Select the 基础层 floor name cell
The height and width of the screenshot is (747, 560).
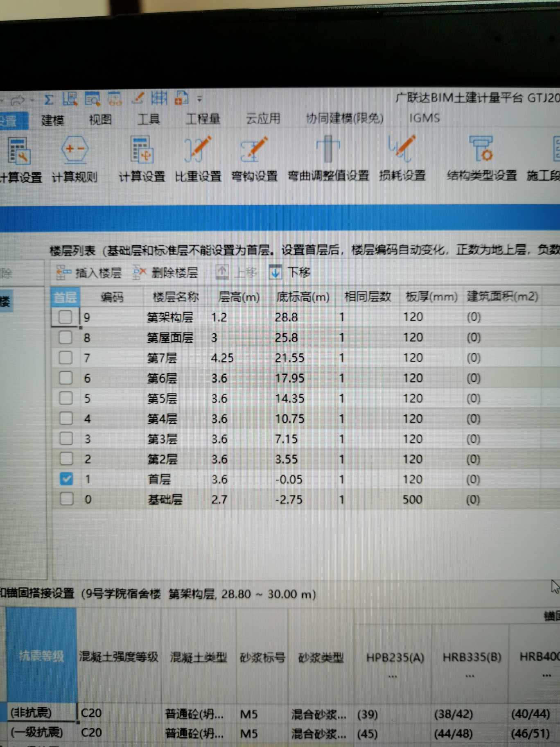(176, 499)
